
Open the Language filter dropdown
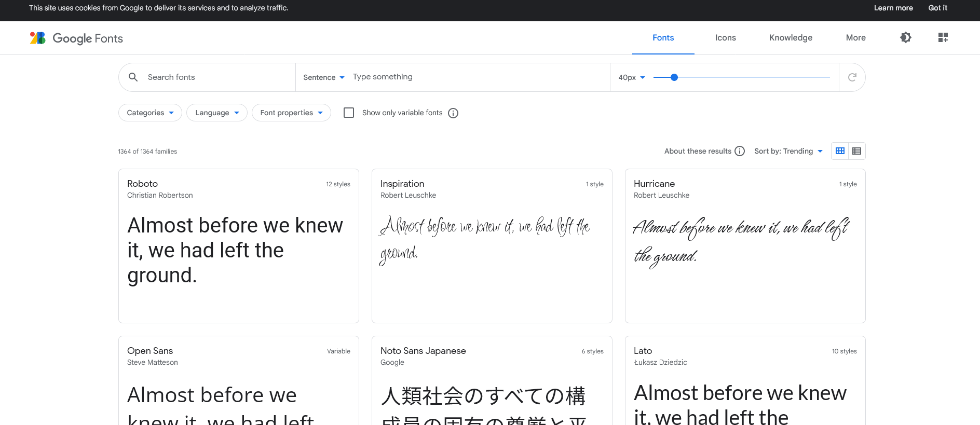click(217, 113)
